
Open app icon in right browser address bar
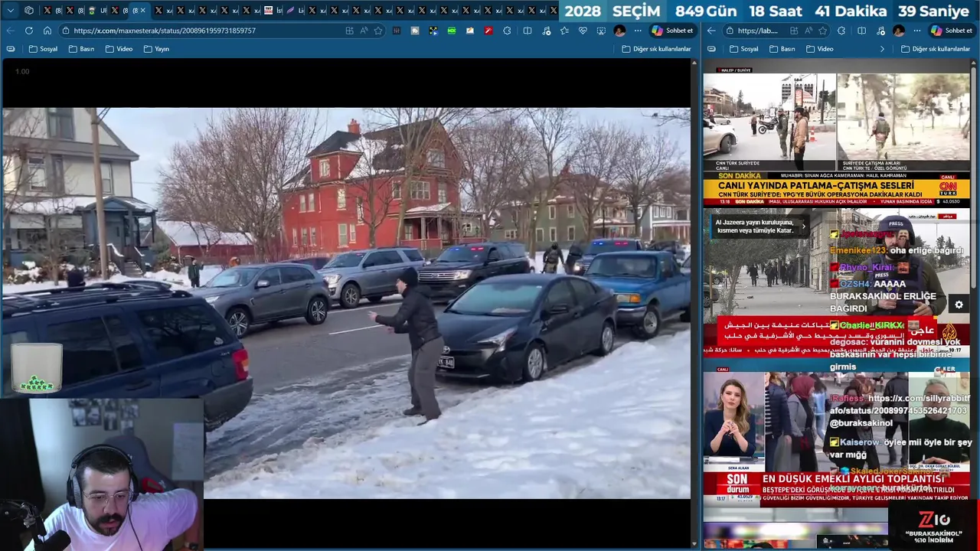coord(794,31)
